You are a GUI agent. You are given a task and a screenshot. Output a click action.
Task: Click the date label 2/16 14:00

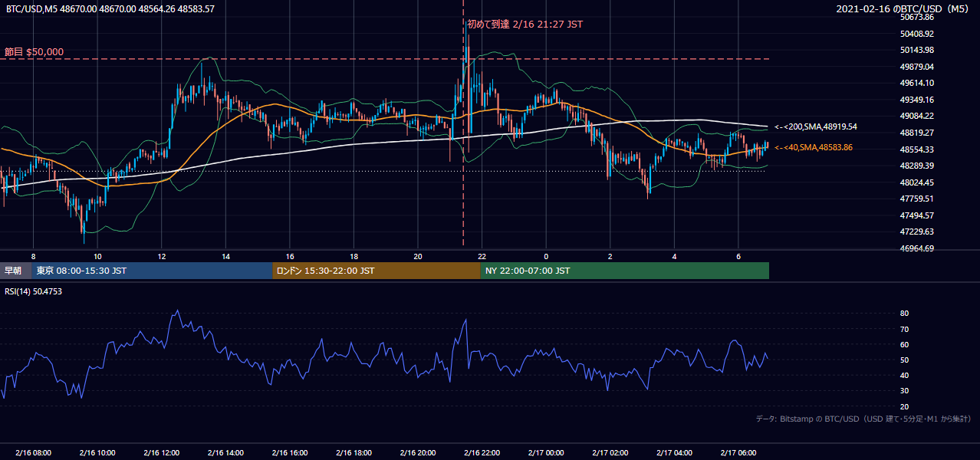point(225,453)
